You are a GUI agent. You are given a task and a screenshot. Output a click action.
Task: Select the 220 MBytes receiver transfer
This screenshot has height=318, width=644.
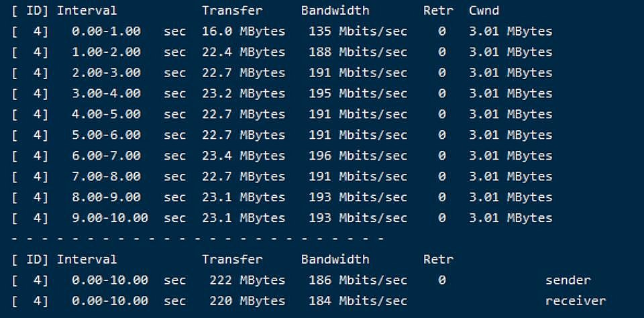pos(248,301)
